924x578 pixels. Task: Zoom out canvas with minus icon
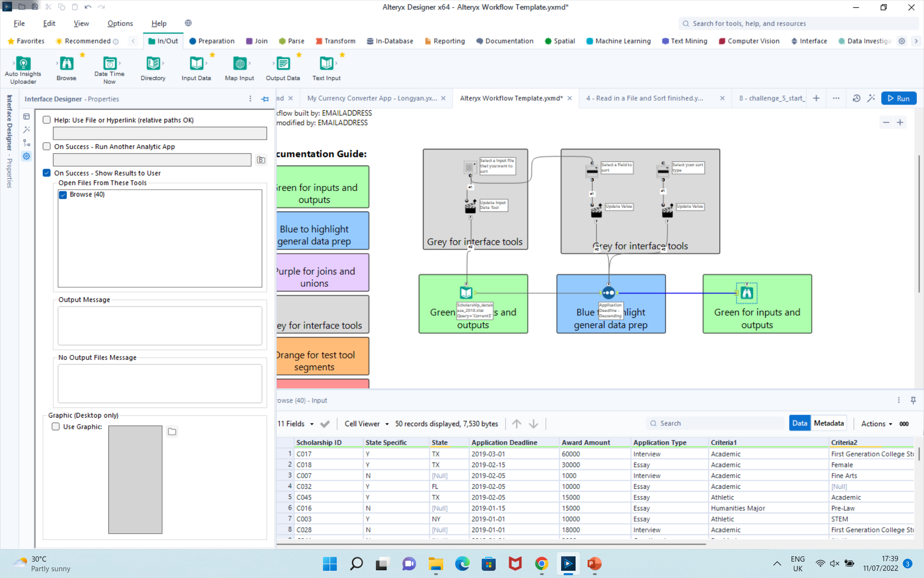point(886,122)
